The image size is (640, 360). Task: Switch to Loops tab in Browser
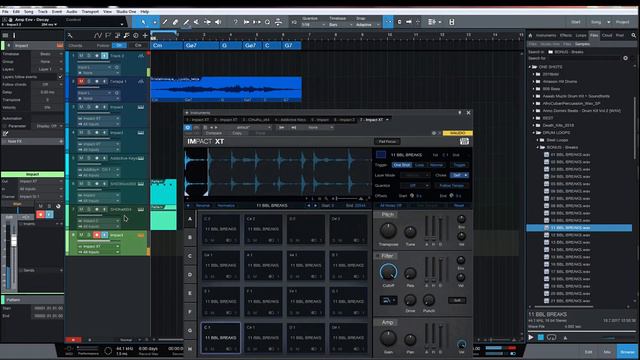pos(581,36)
